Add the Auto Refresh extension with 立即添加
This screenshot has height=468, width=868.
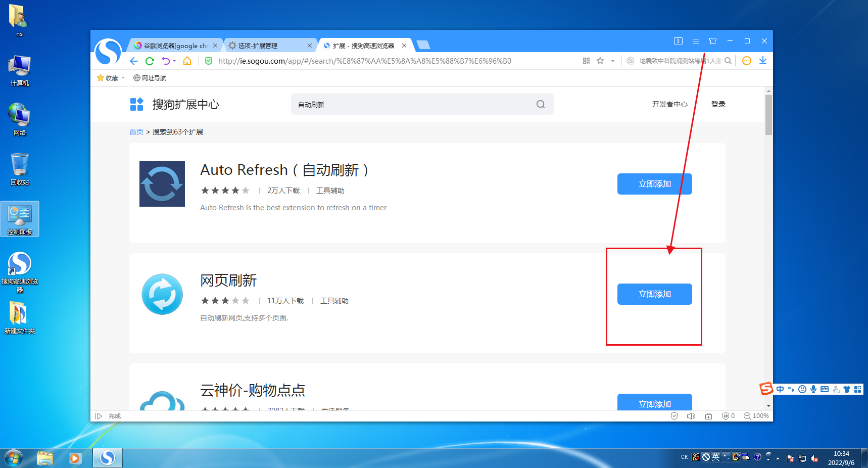[655, 184]
